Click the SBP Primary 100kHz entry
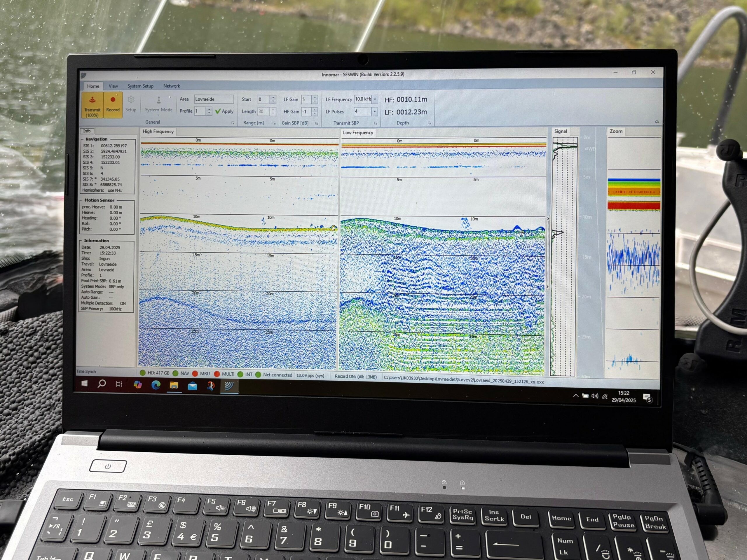 101,309
